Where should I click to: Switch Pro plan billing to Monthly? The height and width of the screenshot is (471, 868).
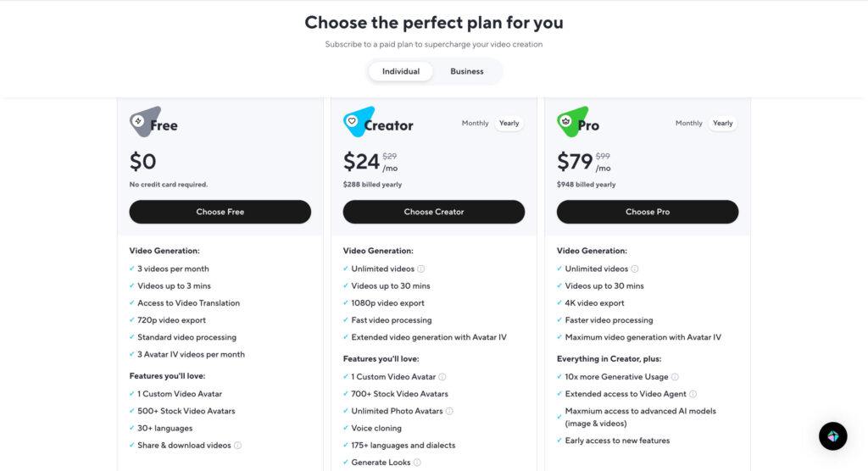pyautogui.click(x=688, y=124)
